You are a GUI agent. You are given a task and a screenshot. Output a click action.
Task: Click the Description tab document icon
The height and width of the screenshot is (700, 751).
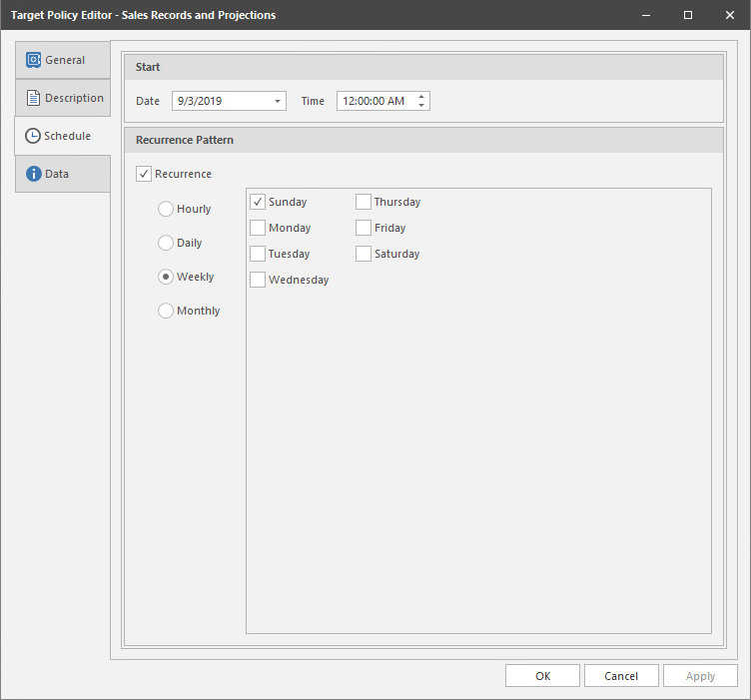coord(33,98)
